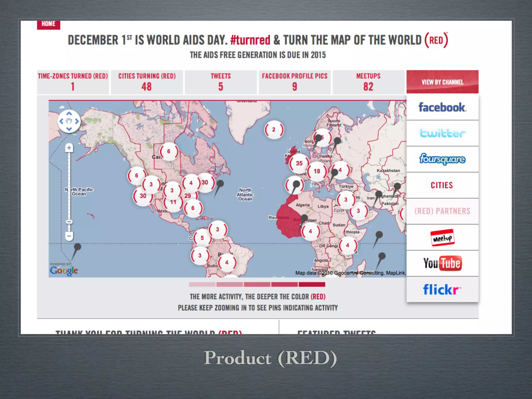Viewport: 532px width, 399px height.
Task: Click the cluster marker labeled 35
Action: coord(299,163)
